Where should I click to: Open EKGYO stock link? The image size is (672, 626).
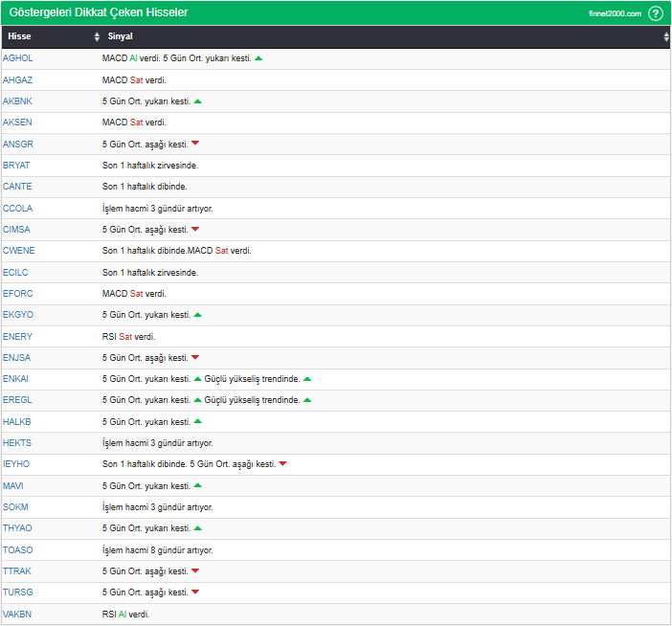18,315
